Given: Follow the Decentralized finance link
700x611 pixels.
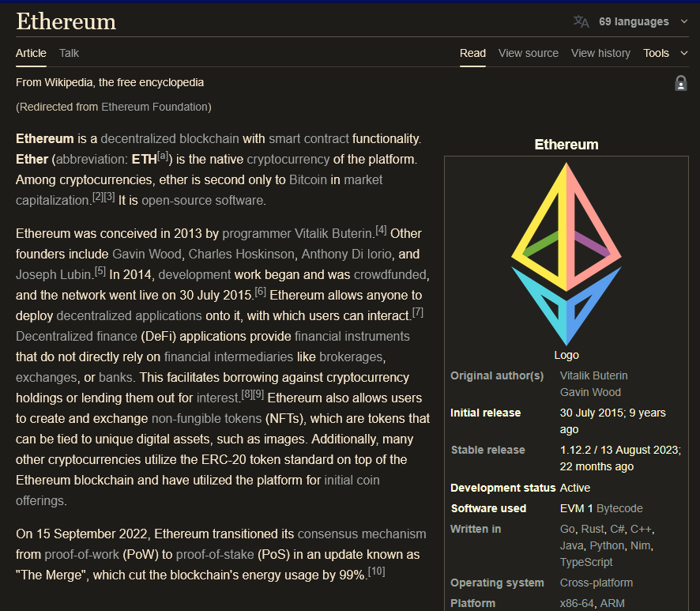Looking at the screenshot, I should click(x=77, y=336).
